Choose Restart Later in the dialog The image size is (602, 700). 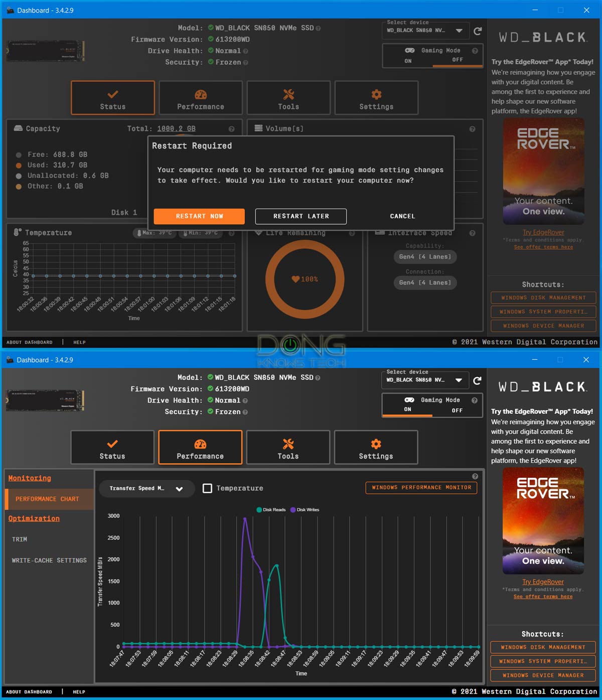[x=301, y=216]
